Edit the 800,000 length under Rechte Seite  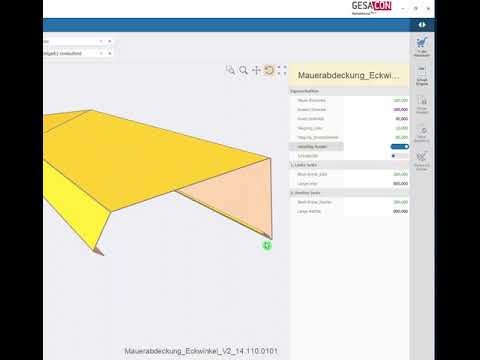click(376, 211)
